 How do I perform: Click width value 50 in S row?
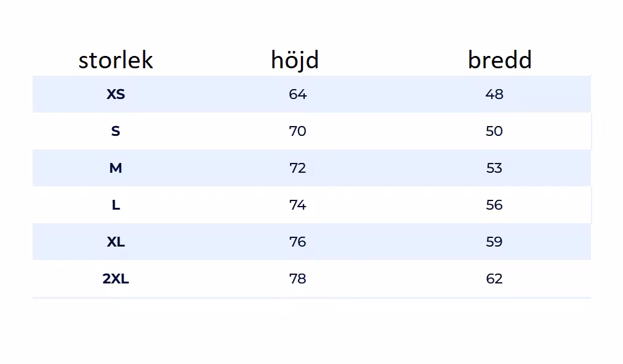pyautogui.click(x=494, y=131)
